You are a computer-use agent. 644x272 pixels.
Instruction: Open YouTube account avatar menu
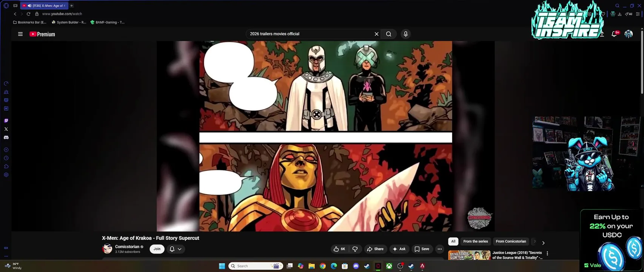point(629,34)
